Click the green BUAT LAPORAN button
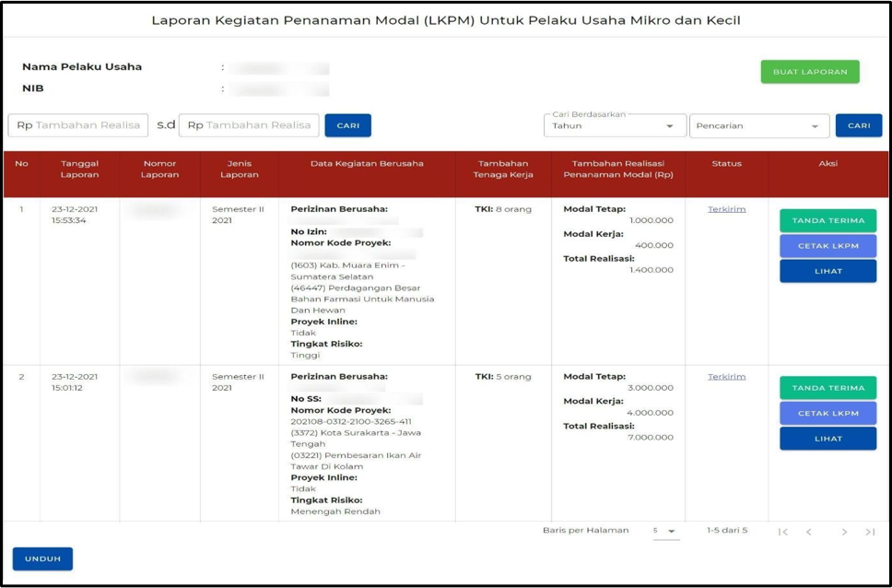The image size is (892, 588). point(809,71)
